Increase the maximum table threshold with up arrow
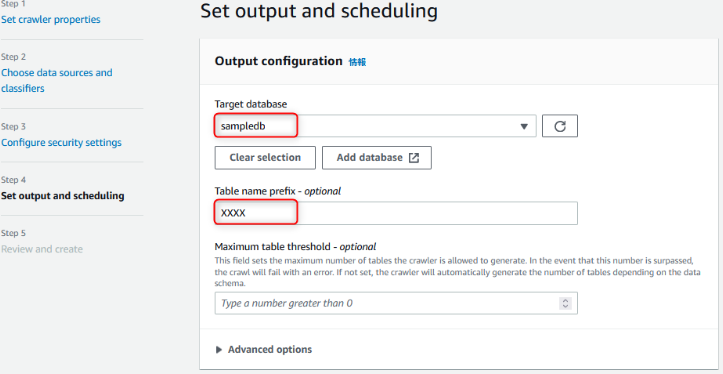 [x=565, y=301]
